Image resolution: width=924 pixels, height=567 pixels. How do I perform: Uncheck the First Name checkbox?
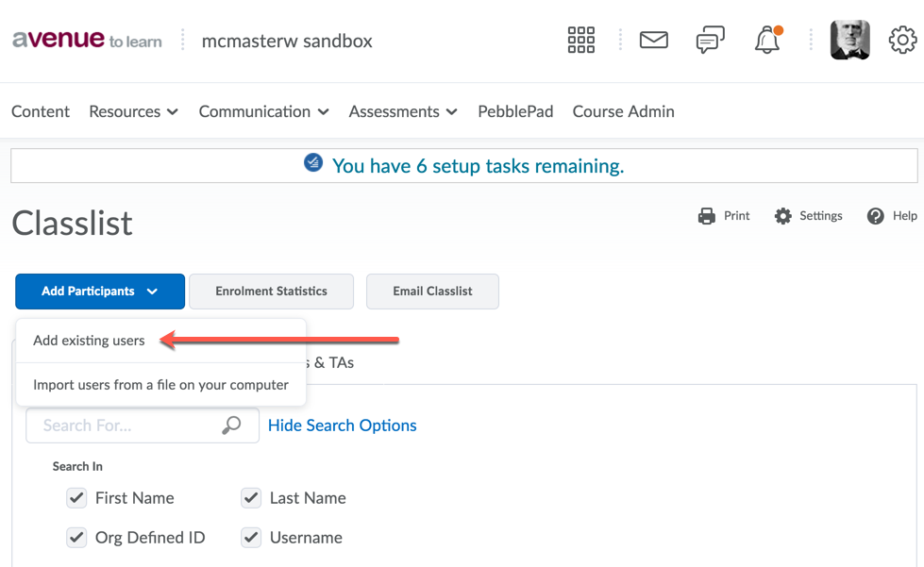coord(76,498)
